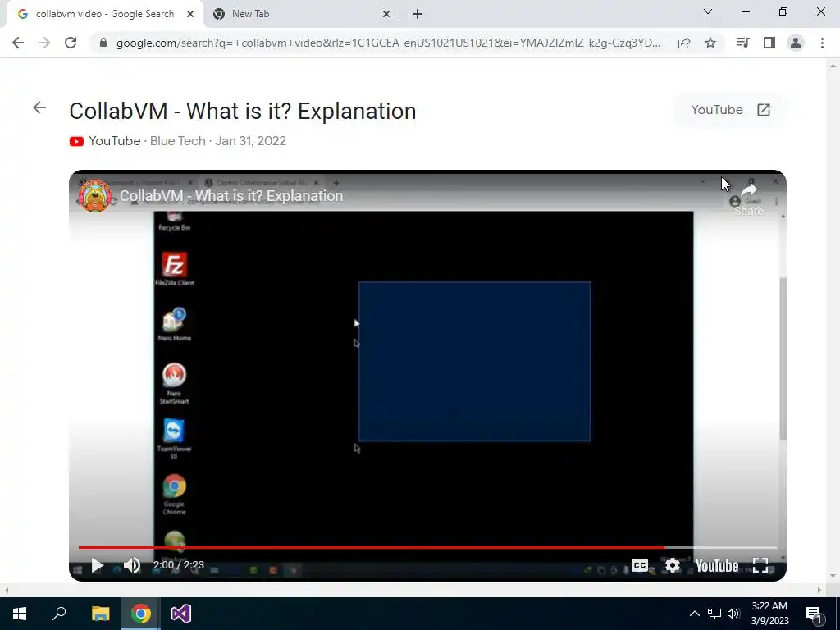Screen dimensions: 840x630
Task: Play the paused video
Action: tap(97, 565)
